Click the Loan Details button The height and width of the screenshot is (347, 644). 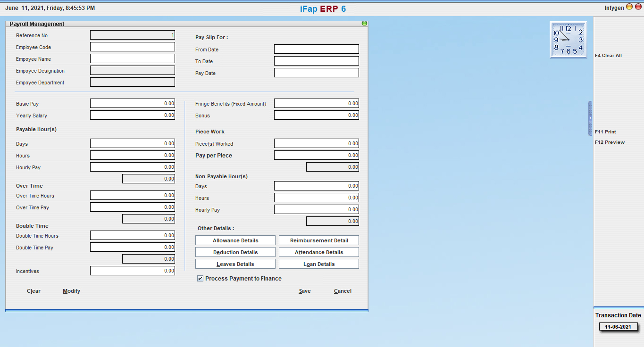point(319,264)
